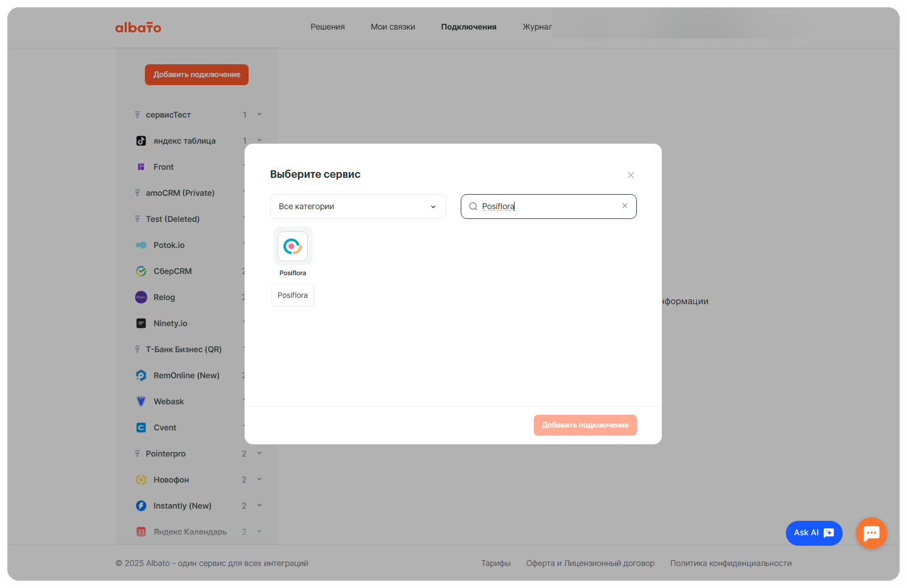Expand the сервисТест connection group
Screen dimensions: 907x588
point(259,115)
